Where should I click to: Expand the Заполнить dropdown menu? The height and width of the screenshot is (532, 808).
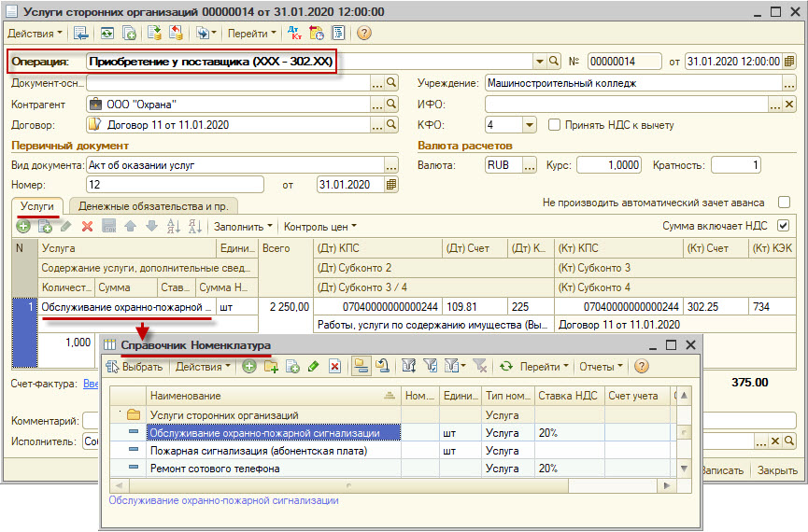243,227
